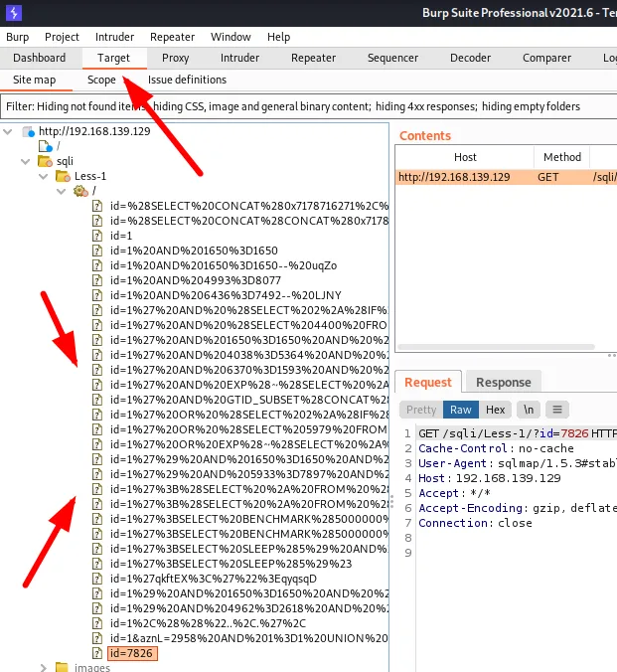Open the Site map sub-tab
The image size is (617, 672).
pos(34,80)
